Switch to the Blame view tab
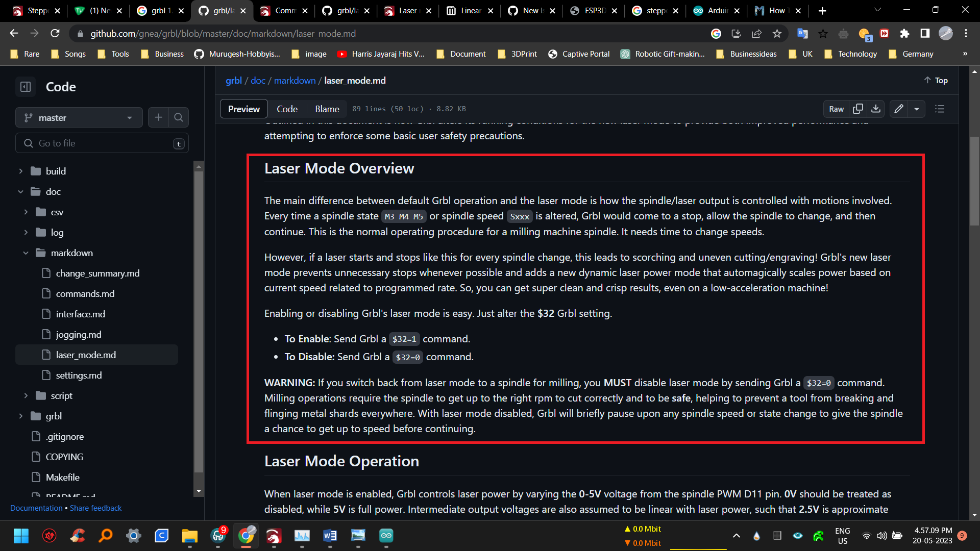Viewport: 980px width, 551px height. point(327,109)
